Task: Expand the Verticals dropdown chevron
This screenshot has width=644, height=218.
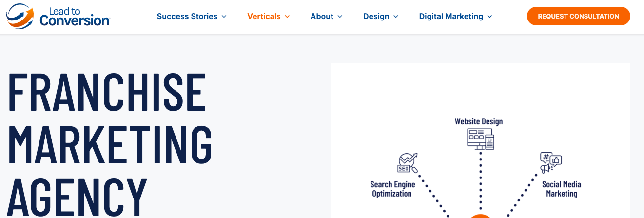Action: (287, 17)
